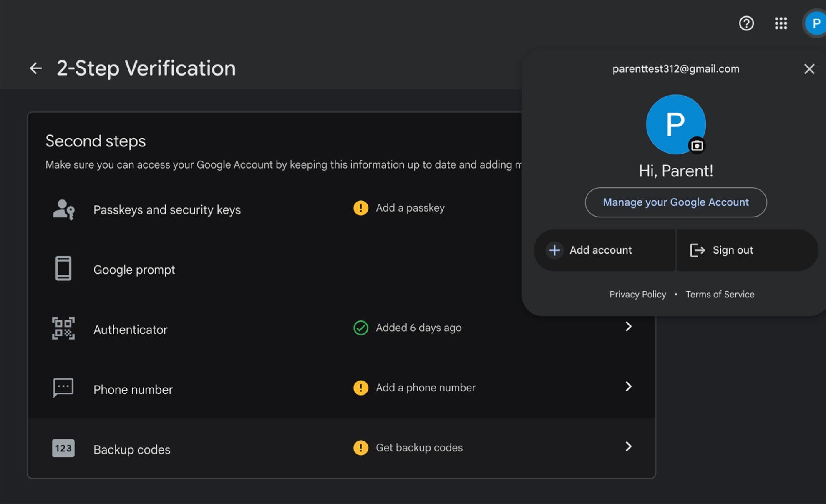Click the Add account button

(x=604, y=250)
